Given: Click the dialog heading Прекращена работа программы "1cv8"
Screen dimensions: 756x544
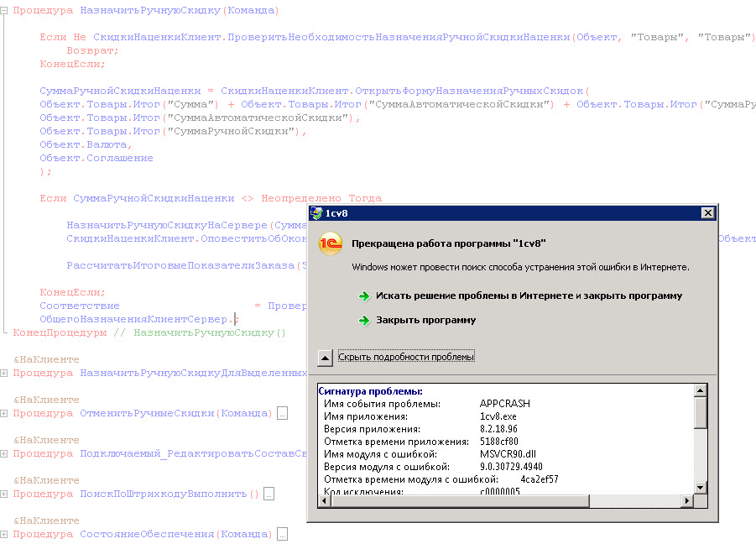Looking at the screenshot, I should [x=448, y=243].
